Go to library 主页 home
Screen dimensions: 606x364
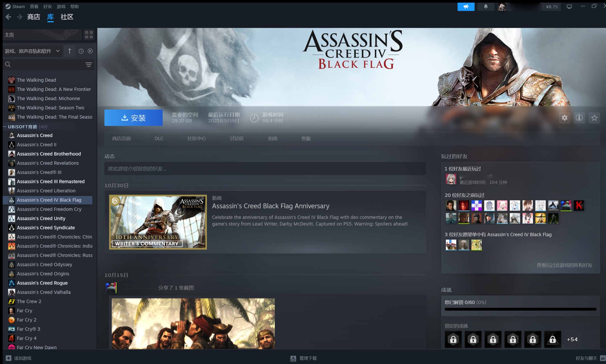(42, 35)
